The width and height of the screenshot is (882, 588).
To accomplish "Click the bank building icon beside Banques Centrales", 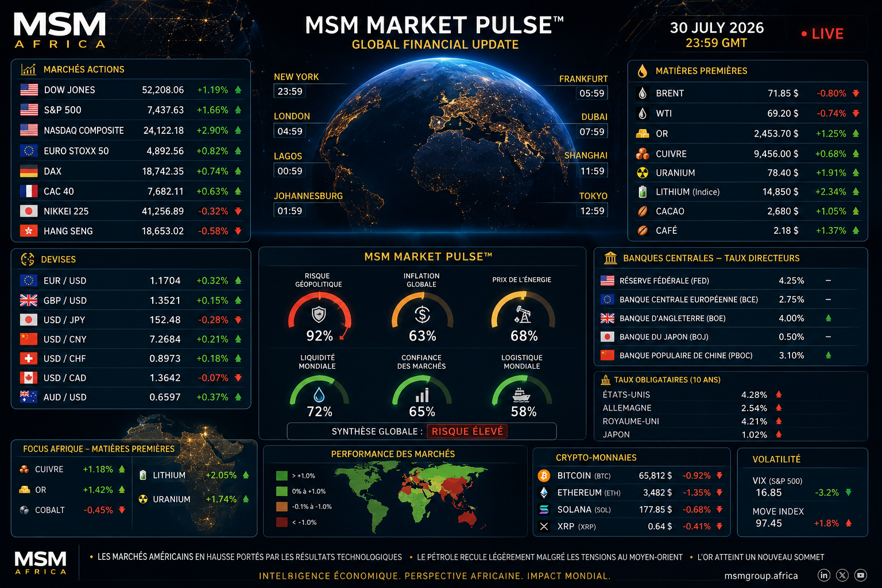I will 610,258.
